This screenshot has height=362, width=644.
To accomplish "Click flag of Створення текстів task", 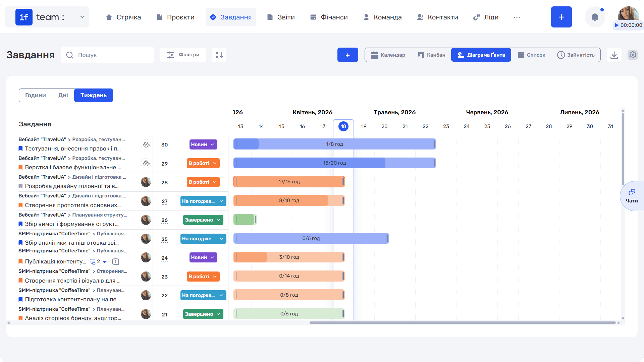I will point(20,281).
